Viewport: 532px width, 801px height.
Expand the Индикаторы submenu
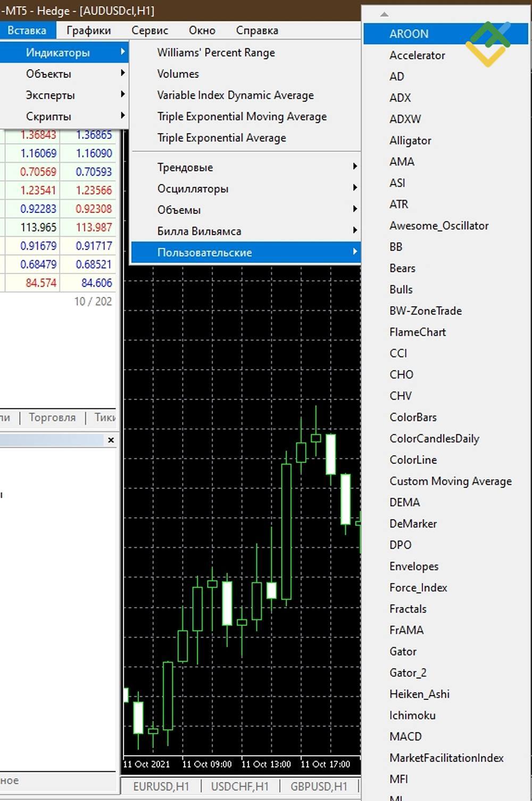click(64, 52)
